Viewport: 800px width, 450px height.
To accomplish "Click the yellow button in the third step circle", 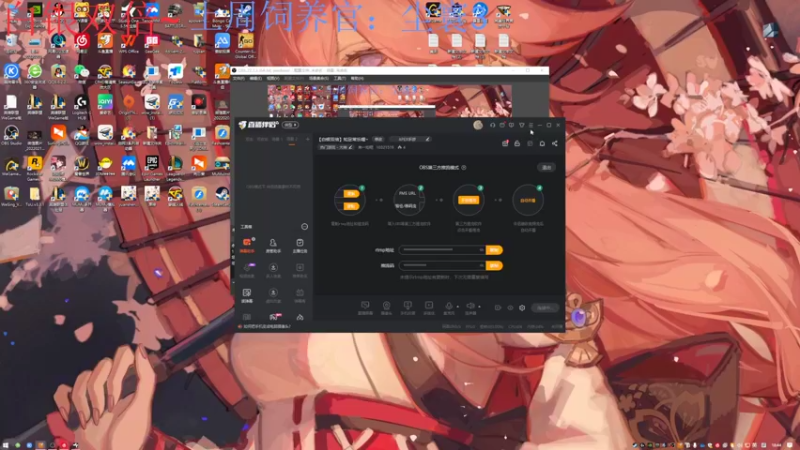I will point(468,200).
